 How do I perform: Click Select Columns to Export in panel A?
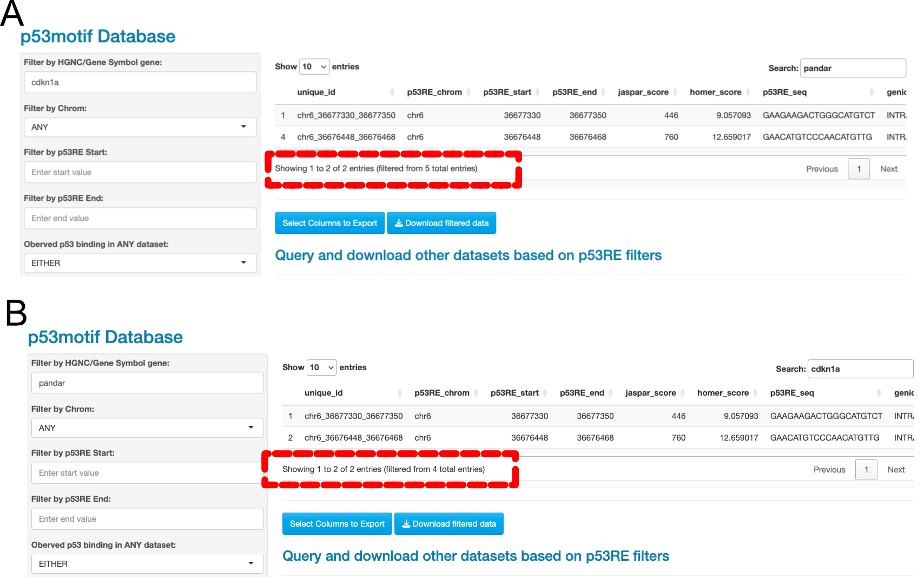(330, 223)
